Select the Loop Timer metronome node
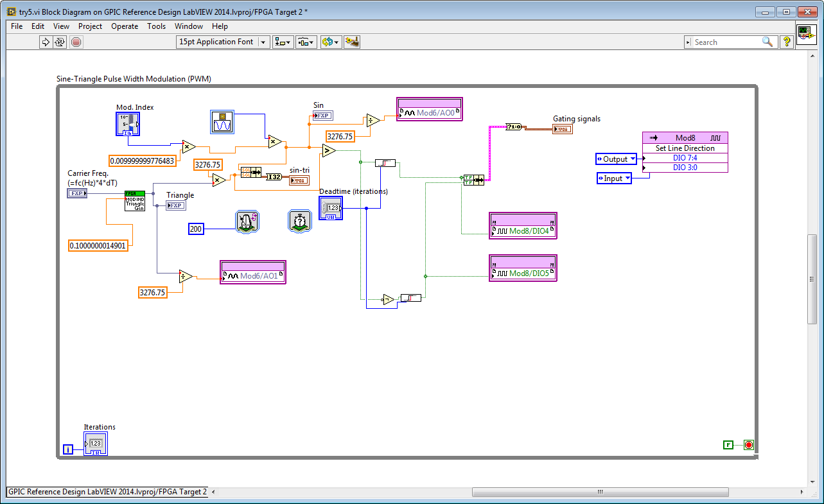Screen dimensions: 824x504 click(247, 222)
